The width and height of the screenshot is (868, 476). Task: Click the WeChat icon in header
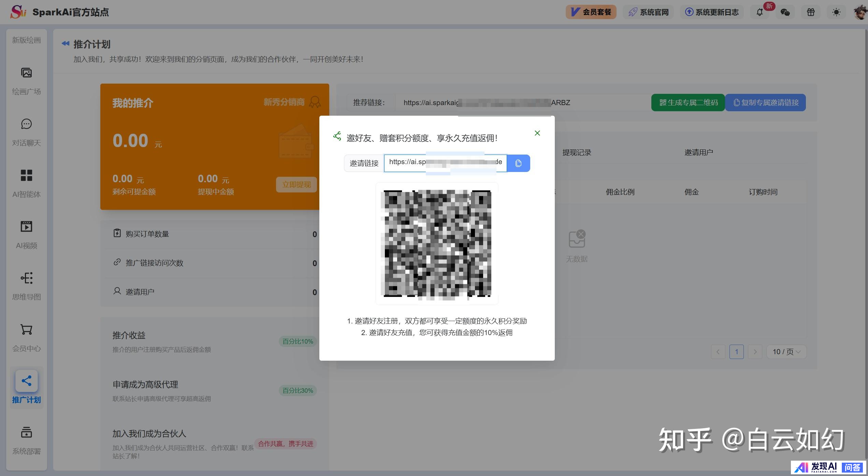coord(785,12)
